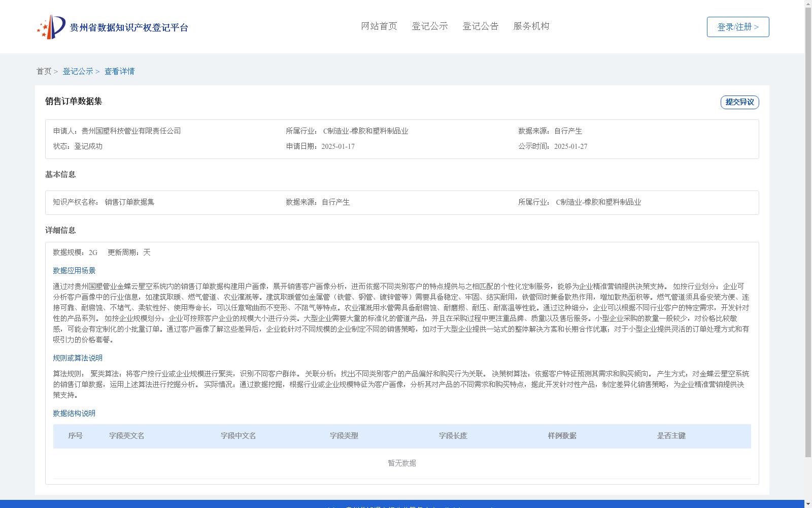Go to 登记公示 navigation item
This screenshot has height=508, width=812.
coord(430,26)
